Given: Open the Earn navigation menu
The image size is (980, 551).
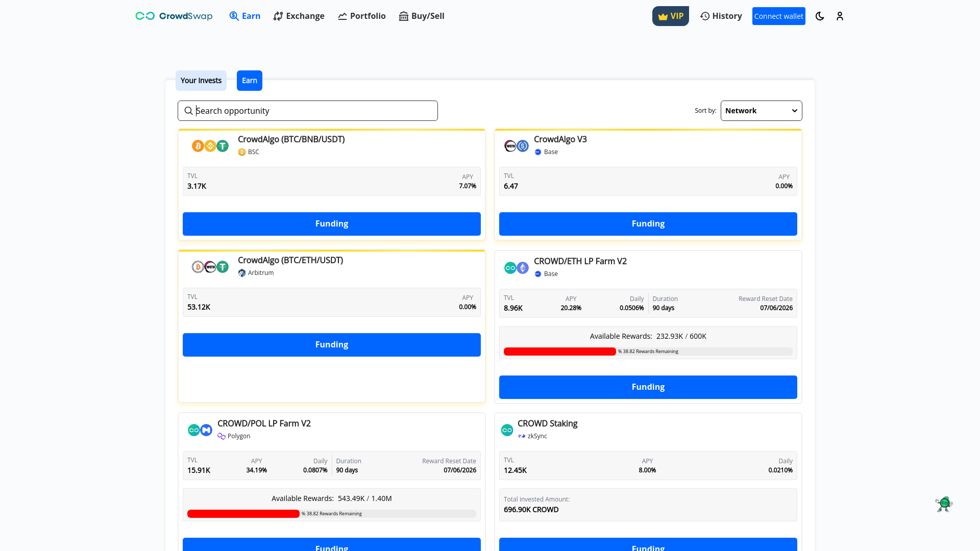Looking at the screenshot, I should (244, 16).
